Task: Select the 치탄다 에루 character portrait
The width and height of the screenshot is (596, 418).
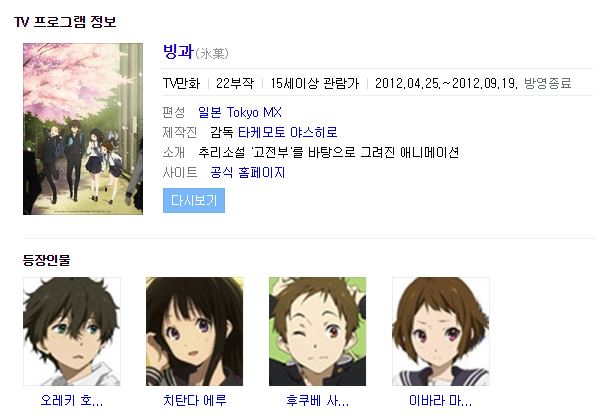Action: 195,331
